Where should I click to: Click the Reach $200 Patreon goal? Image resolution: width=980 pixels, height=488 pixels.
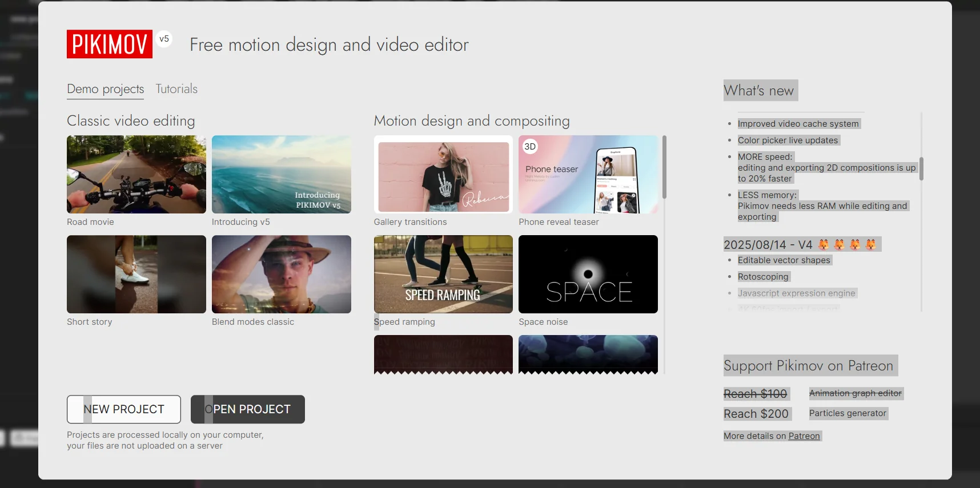756,414
